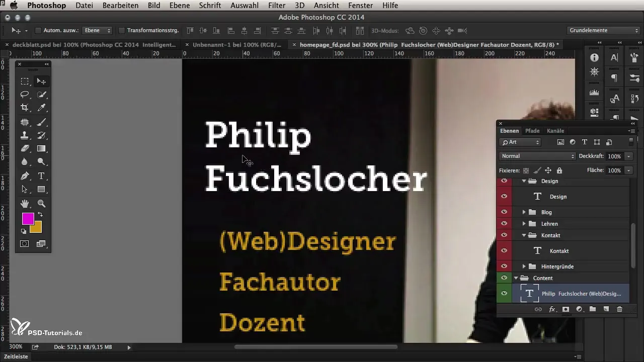This screenshot has height=362, width=644.
Task: Open the Grundelemente workspace dropdown
Action: [x=603, y=31]
